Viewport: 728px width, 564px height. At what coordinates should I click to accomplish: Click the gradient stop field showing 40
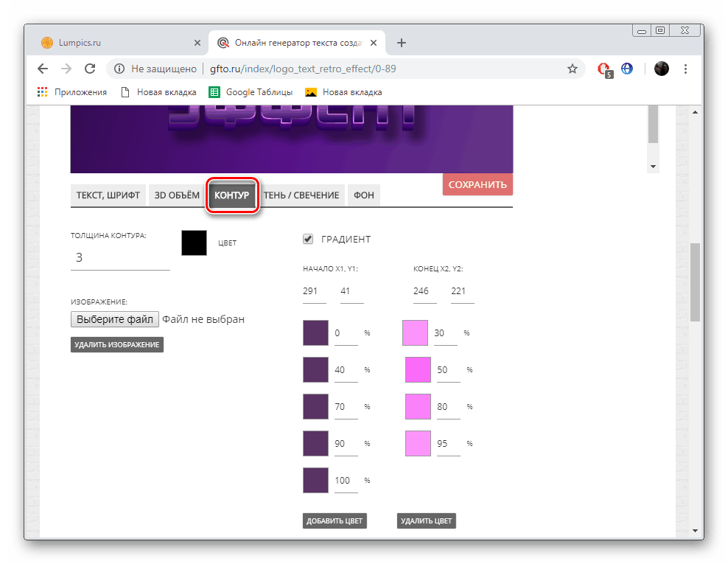point(346,370)
